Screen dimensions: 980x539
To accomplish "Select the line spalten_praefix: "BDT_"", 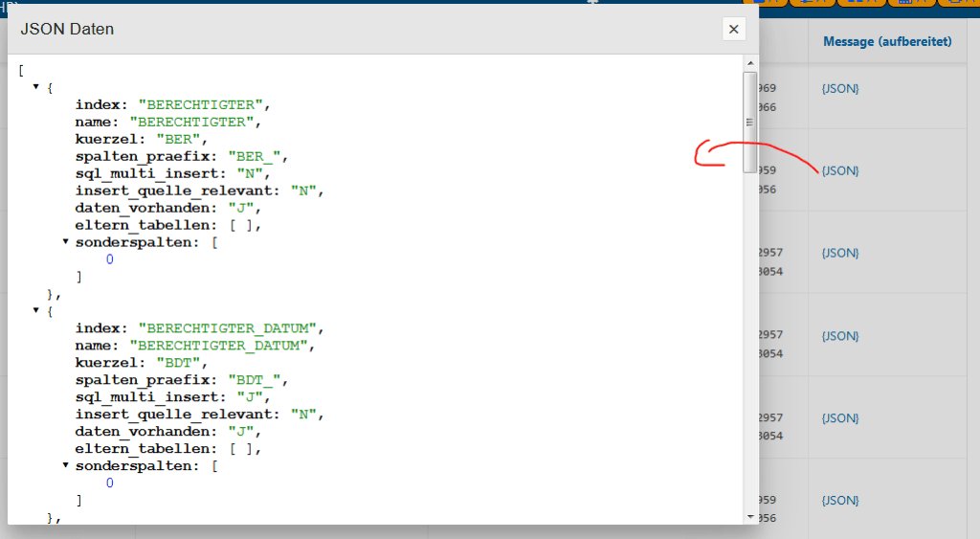I will pyautogui.click(x=182, y=379).
